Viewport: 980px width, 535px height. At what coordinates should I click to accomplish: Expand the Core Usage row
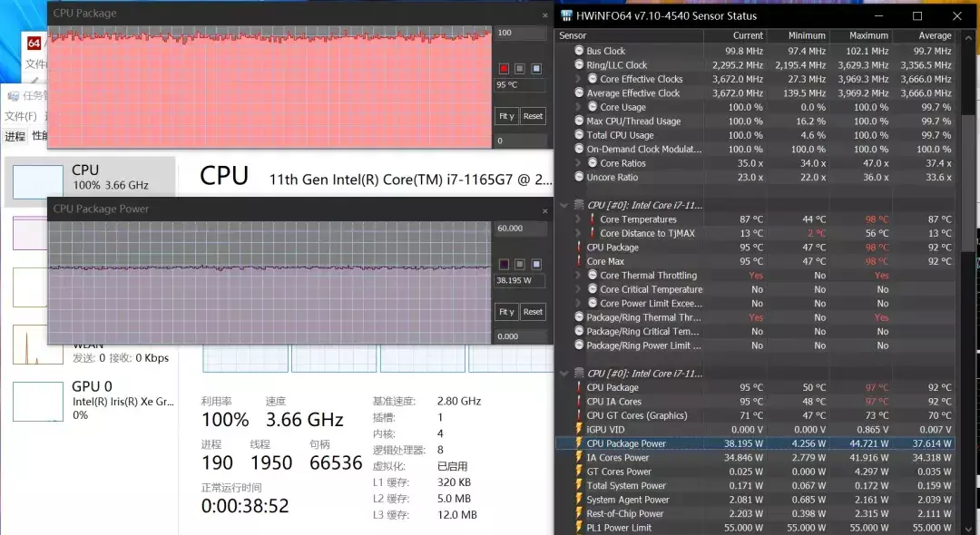(579, 107)
